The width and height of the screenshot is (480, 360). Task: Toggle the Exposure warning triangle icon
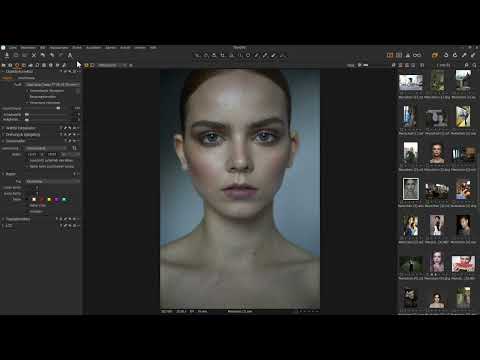407,55
